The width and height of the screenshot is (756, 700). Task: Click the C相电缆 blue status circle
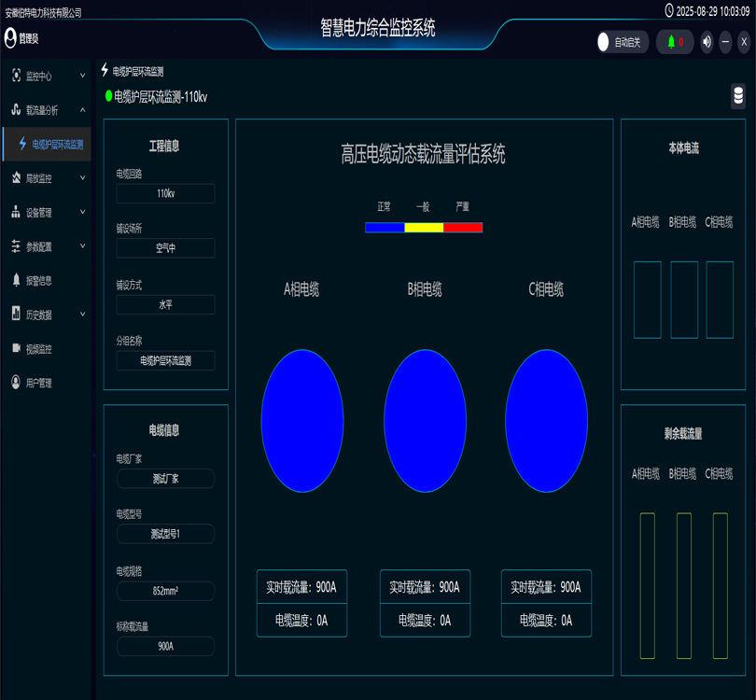point(546,421)
